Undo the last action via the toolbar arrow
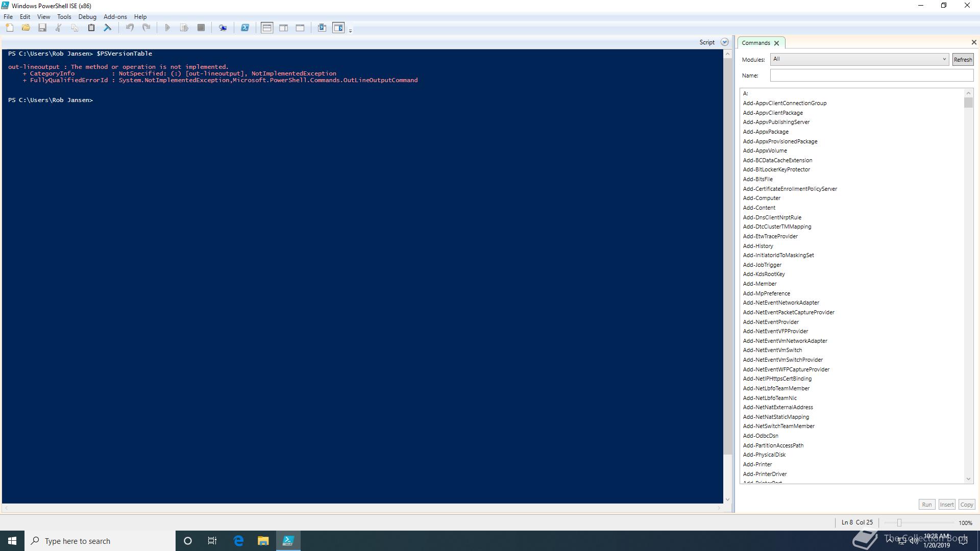Viewport: 980px width, 551px height. click(130, 28)
